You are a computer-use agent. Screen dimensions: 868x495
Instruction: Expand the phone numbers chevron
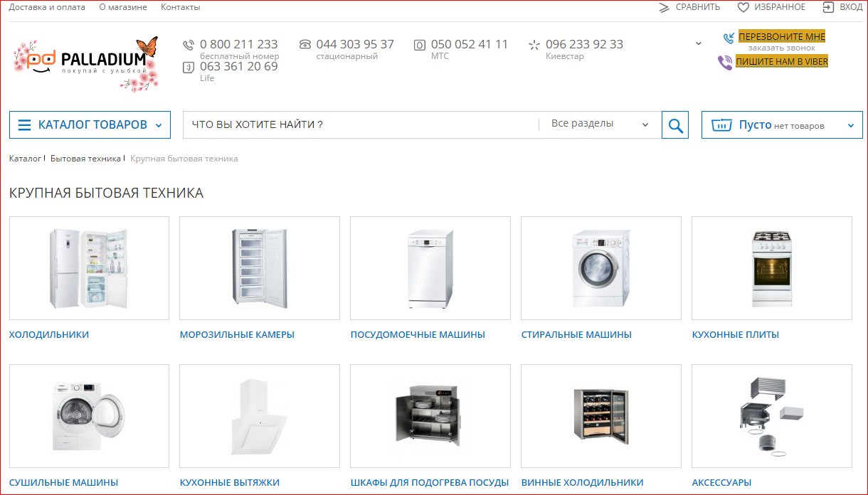pos(698,43)
